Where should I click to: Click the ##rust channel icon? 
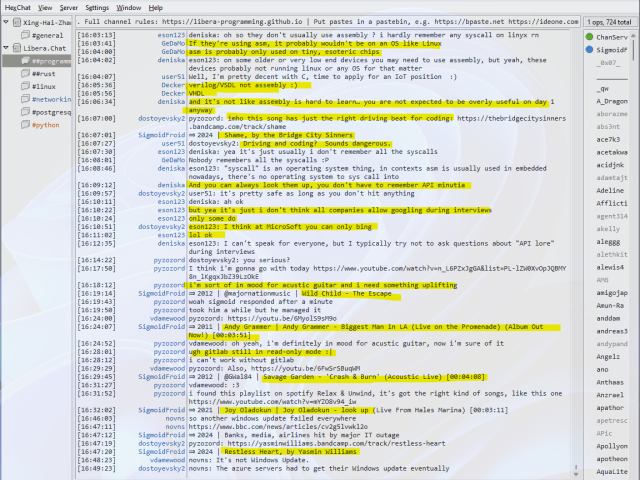tap(25, 73)
